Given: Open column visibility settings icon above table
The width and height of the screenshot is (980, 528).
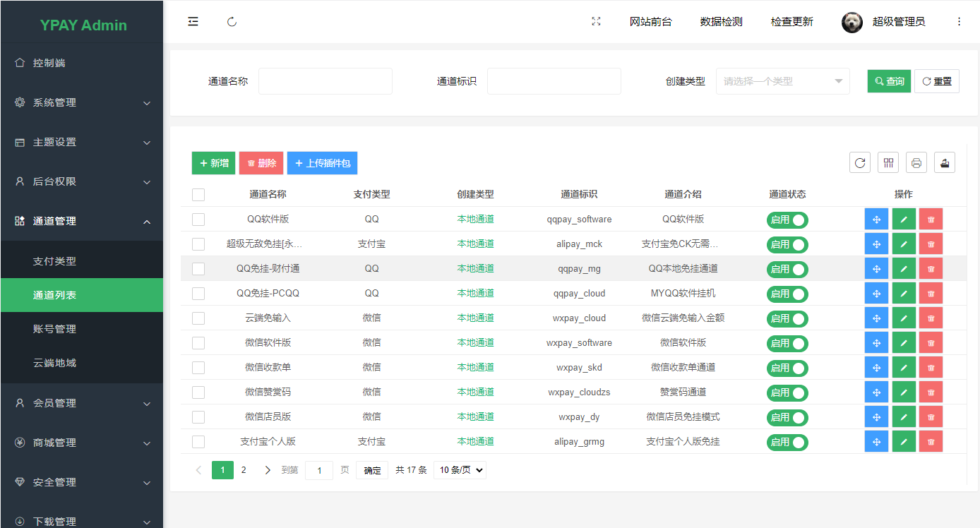Looking at the screenshot, I should [x=888, y=162].
